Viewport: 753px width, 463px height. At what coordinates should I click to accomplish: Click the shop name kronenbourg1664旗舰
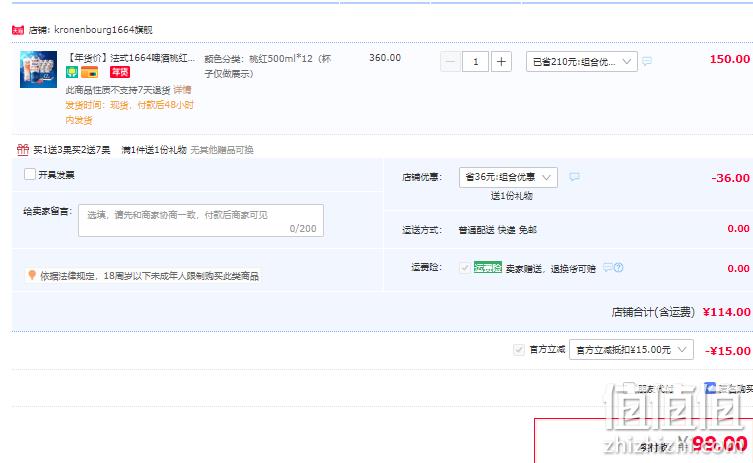103,30
